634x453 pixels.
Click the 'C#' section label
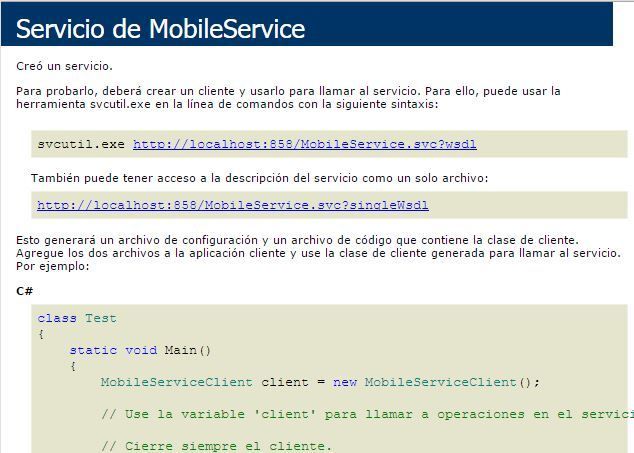[x=24, y=291]
